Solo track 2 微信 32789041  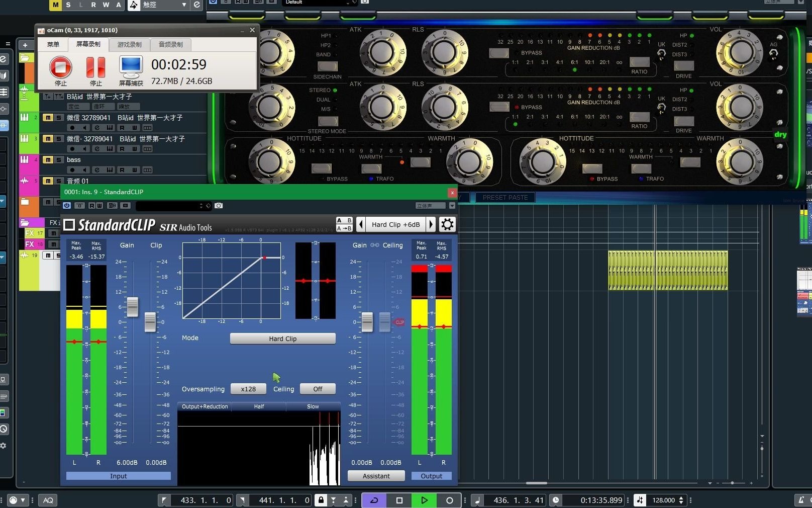58,117
